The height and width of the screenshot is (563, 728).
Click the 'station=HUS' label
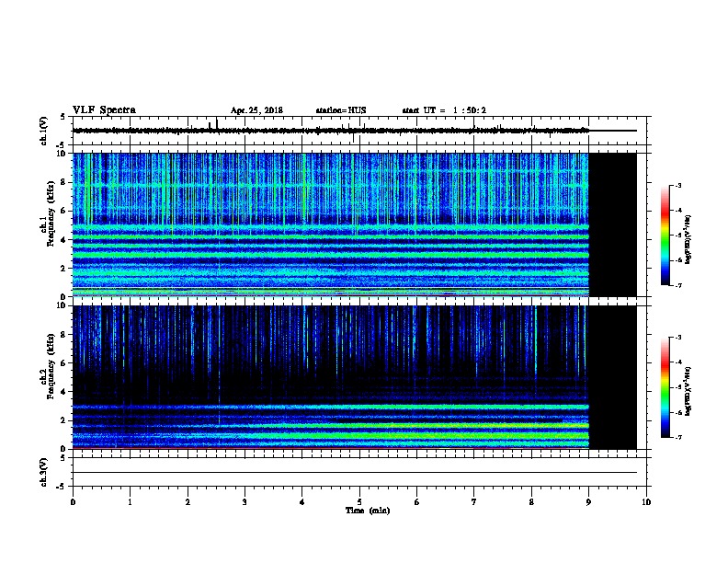click(x=341, y=110)
